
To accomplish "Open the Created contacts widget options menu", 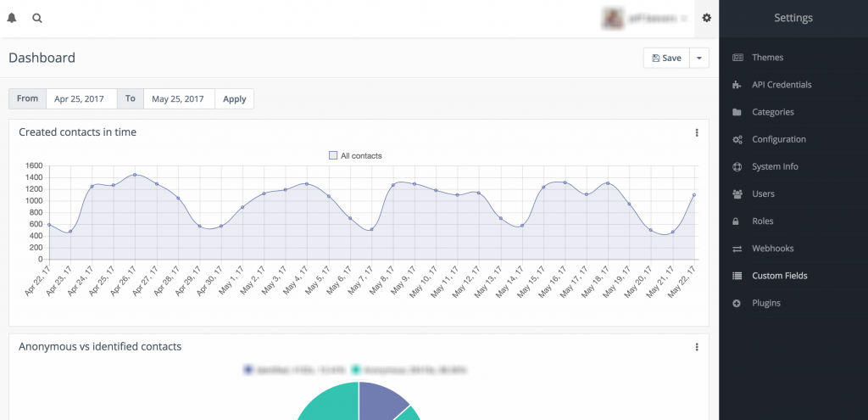I will click(x=697, y=132).
